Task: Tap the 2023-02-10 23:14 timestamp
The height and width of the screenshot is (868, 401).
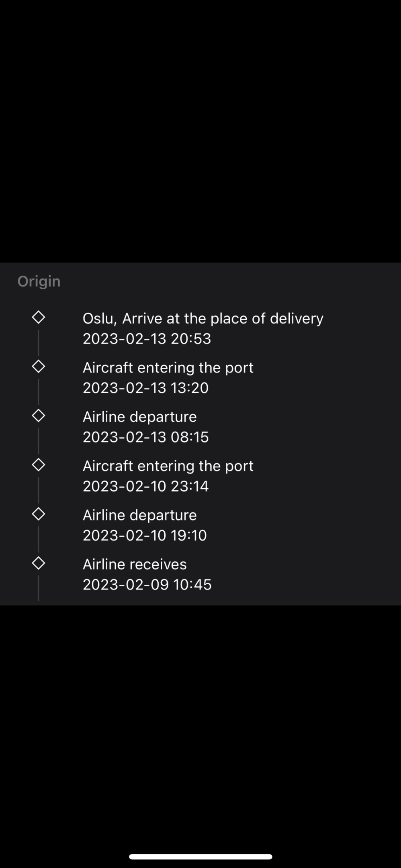Action: pyautogui.click(x=145, y=486)
